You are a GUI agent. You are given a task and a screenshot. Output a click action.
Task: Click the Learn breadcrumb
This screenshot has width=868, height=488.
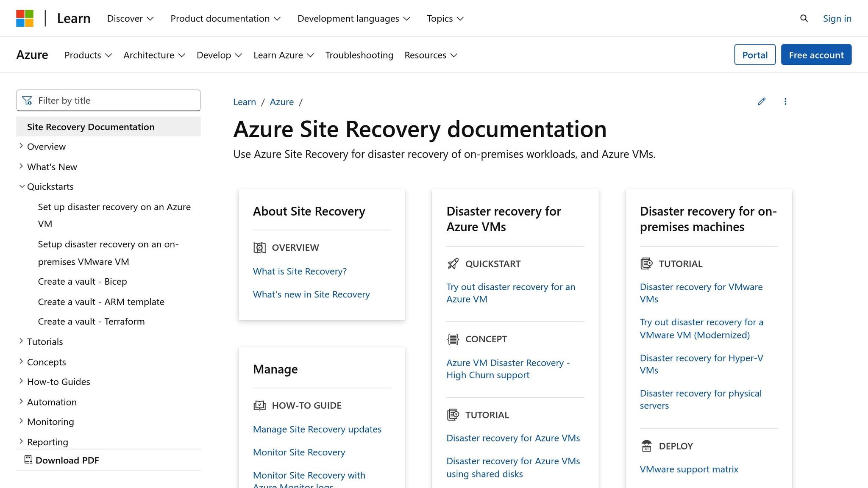click(245, 102)
